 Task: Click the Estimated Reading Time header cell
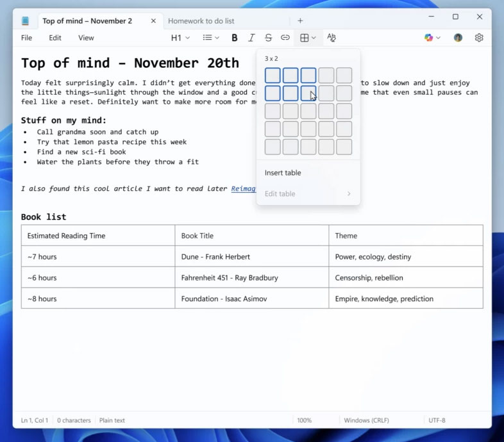tap(98, 236)
